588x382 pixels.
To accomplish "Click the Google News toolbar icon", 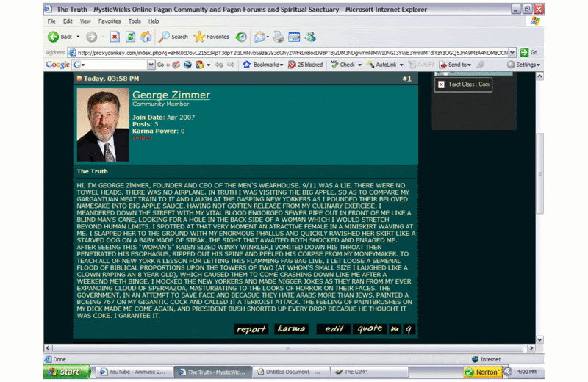I will click(176, 65).
